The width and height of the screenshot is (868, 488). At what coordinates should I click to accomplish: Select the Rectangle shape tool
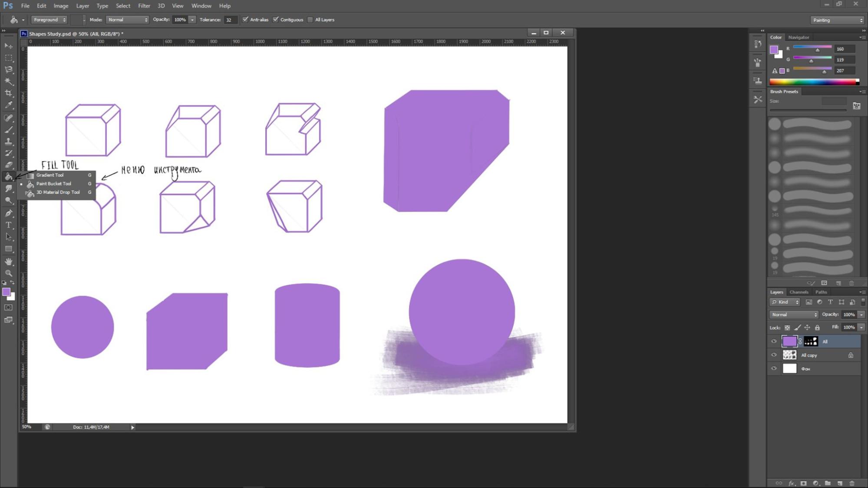(x=9, y=249)
